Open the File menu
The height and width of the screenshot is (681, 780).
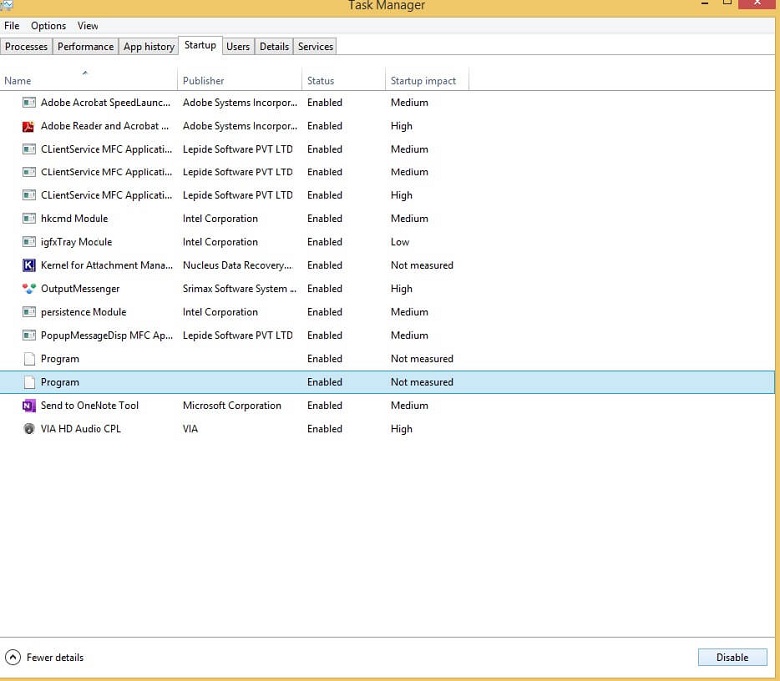click(12, 26)
